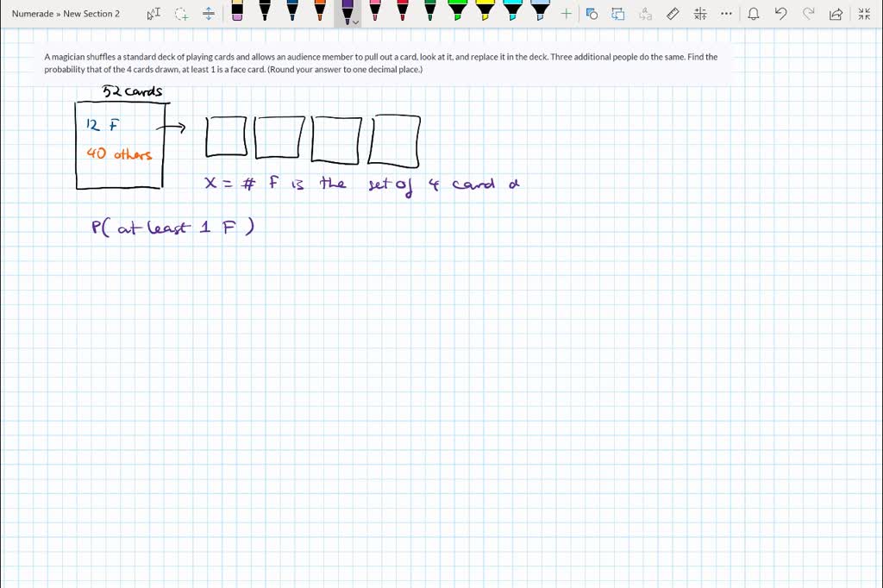The width and height of the screenshot is (883, 588).
Task: Open the Math assistant tool
Action: tap(700, 14)
